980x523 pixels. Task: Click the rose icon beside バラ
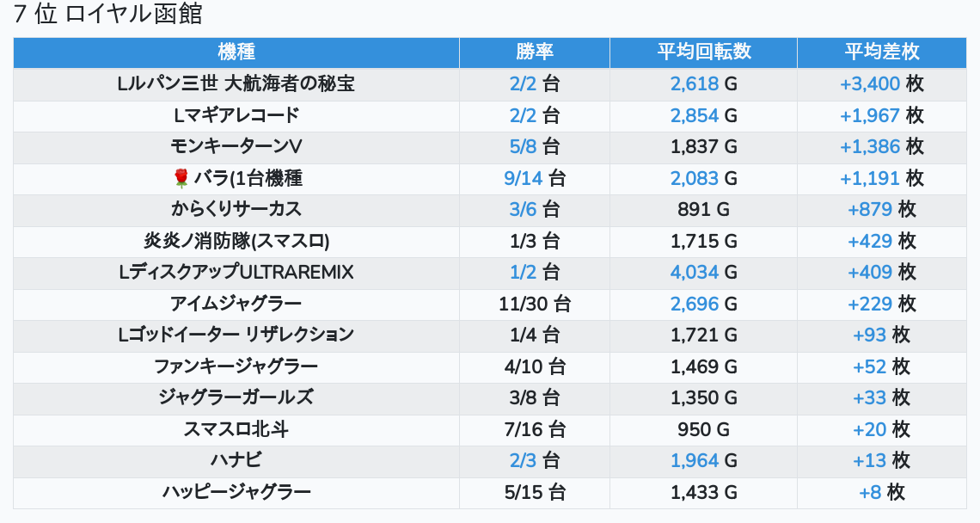point(181,178)
